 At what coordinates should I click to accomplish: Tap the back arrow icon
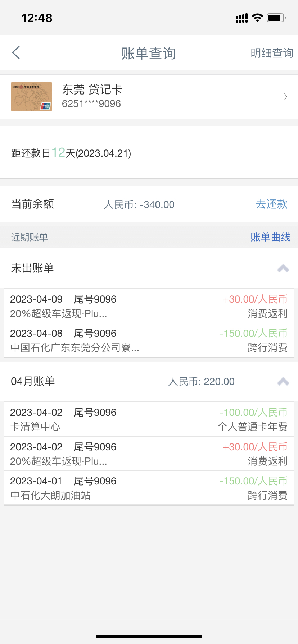pyautogui.click(x=16, y=53)
